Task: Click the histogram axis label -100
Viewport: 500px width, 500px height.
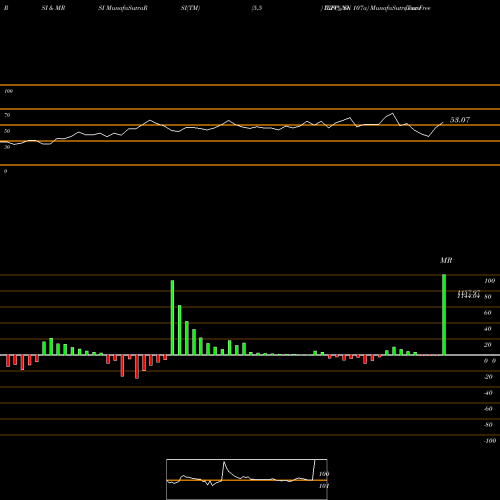Action: (x=490, y=441)
